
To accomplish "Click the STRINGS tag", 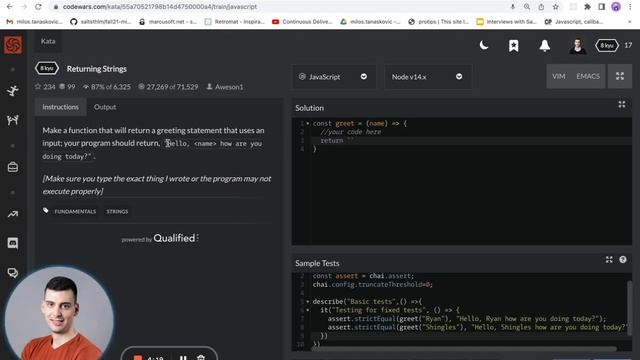I will pos(117,211).
